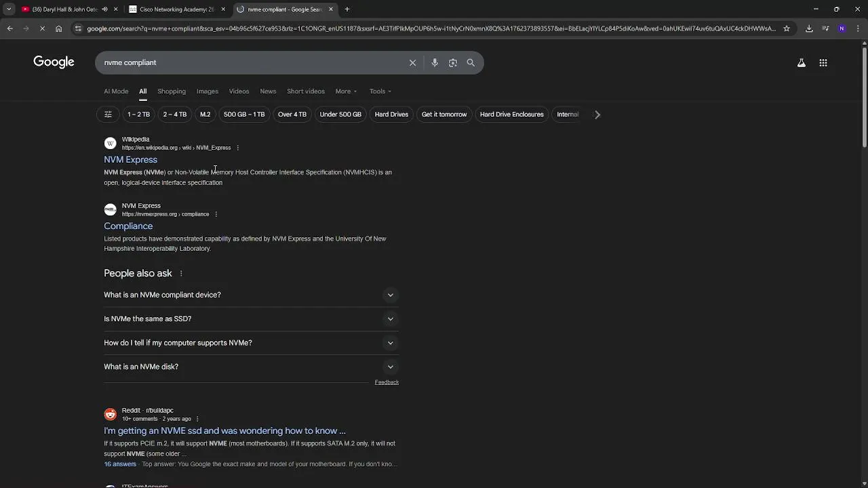868x488 pixels.
Task: Open search by image camera icon
Action: tap(452, 62)
